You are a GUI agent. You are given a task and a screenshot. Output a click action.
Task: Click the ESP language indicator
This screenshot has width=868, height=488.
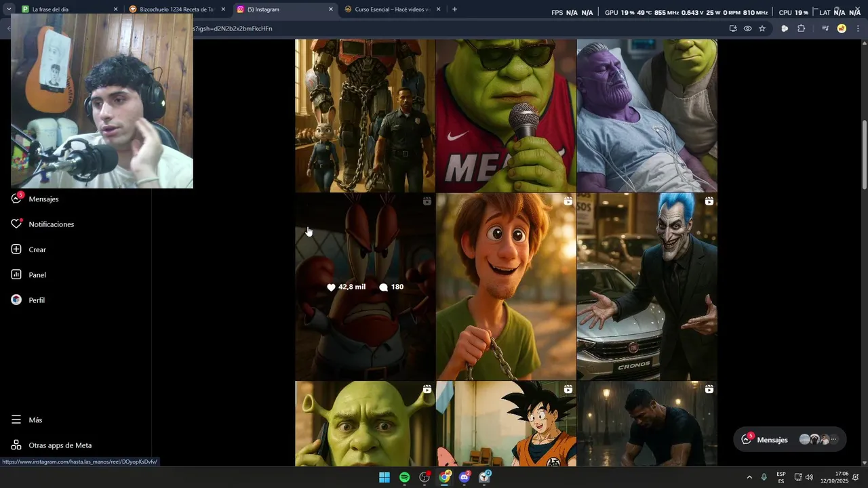point(781,477)
